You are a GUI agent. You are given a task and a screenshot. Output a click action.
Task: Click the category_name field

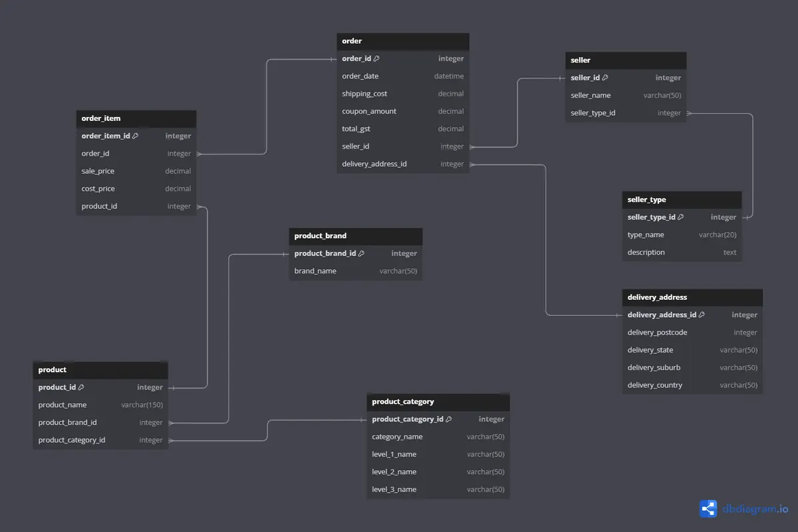[438, 437]
